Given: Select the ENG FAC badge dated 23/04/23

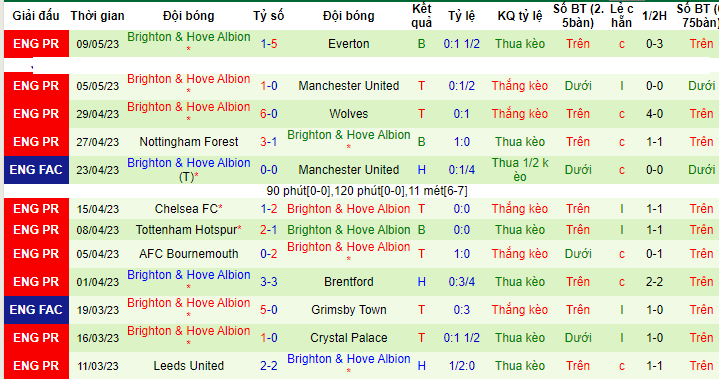Looking at the screenshot, I should click(x=36, y=170).
